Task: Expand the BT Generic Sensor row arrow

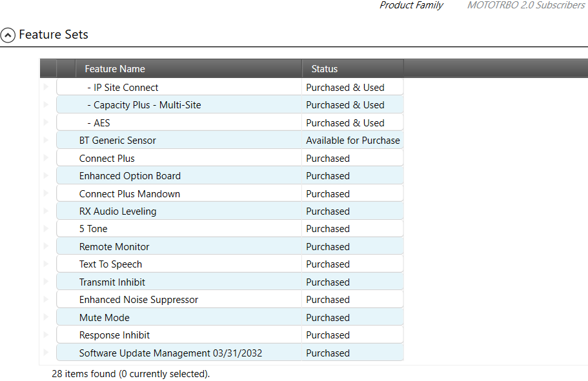Action: [x=46, y=140]
